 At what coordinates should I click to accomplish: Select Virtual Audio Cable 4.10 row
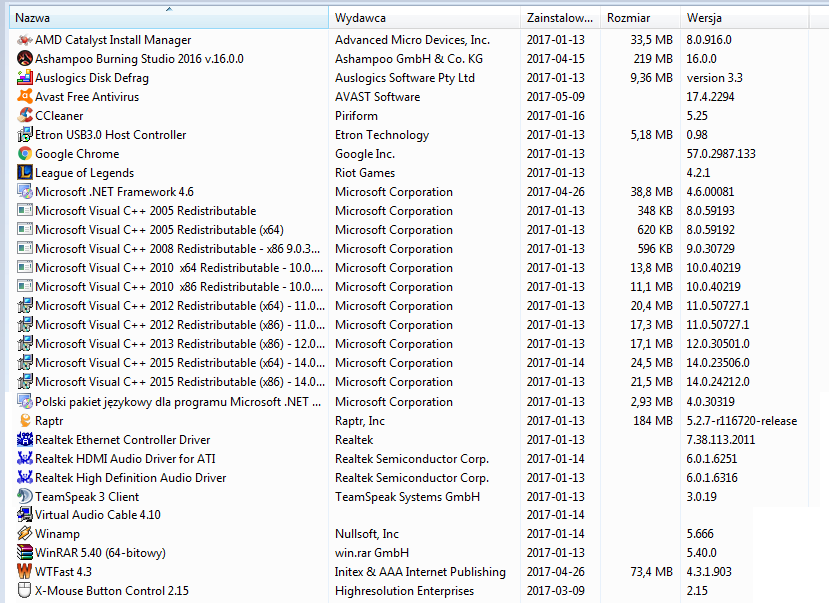[x=97, y=515]
